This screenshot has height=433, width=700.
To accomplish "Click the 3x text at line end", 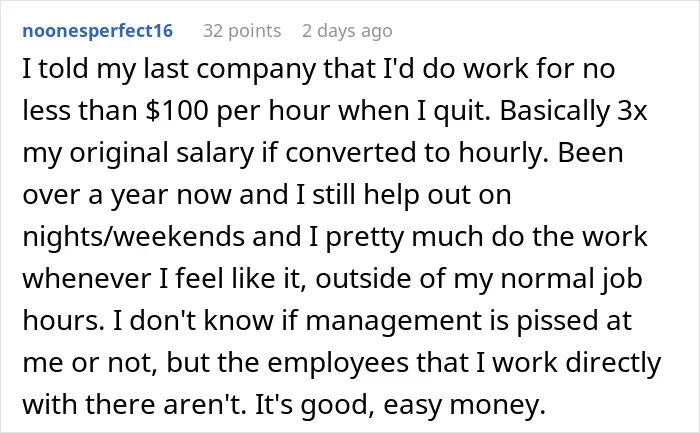I will click(x=632, y=111).
